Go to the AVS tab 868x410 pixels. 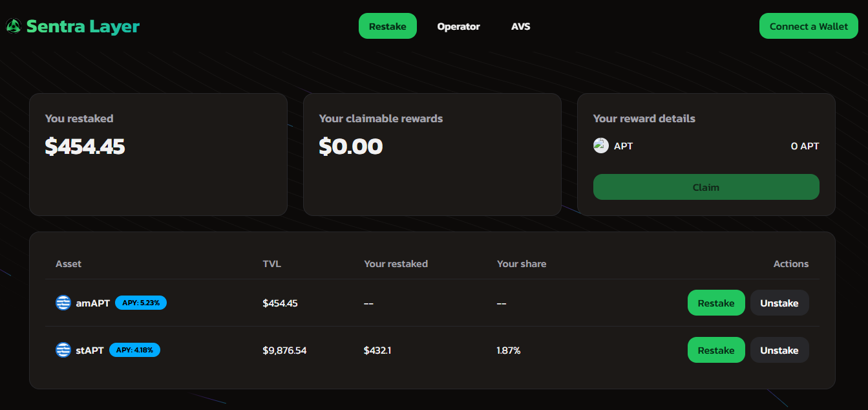click(520, 27)
